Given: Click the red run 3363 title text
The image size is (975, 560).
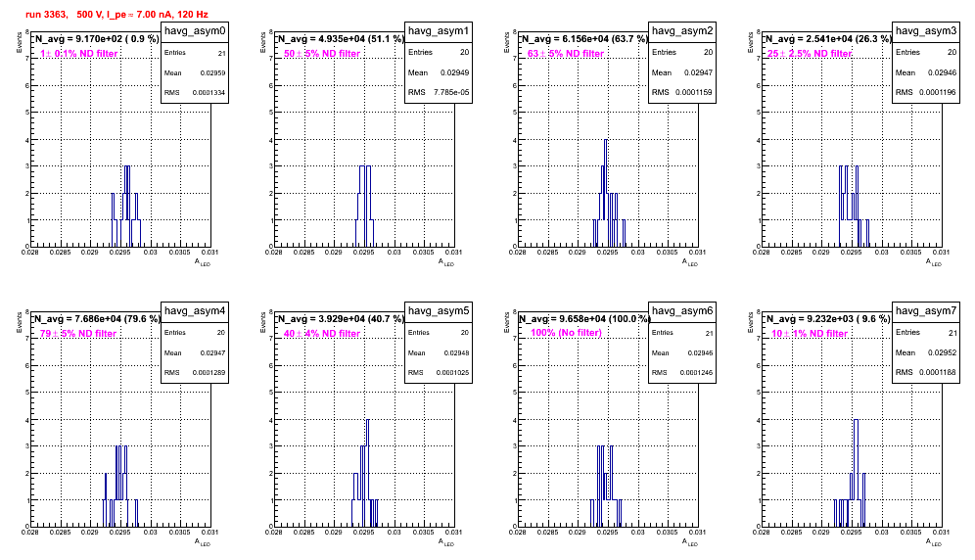Looking at the screenshot, I should (116, 15).
